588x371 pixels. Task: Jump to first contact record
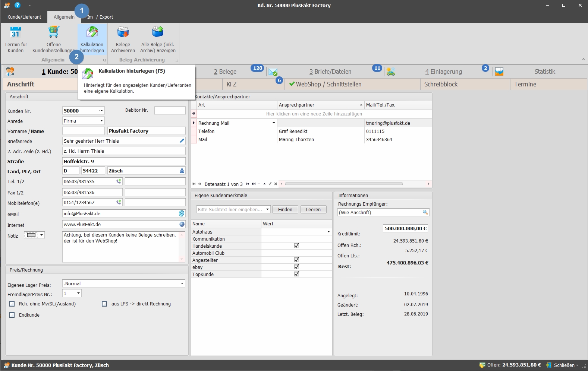[x=194, y=184]
